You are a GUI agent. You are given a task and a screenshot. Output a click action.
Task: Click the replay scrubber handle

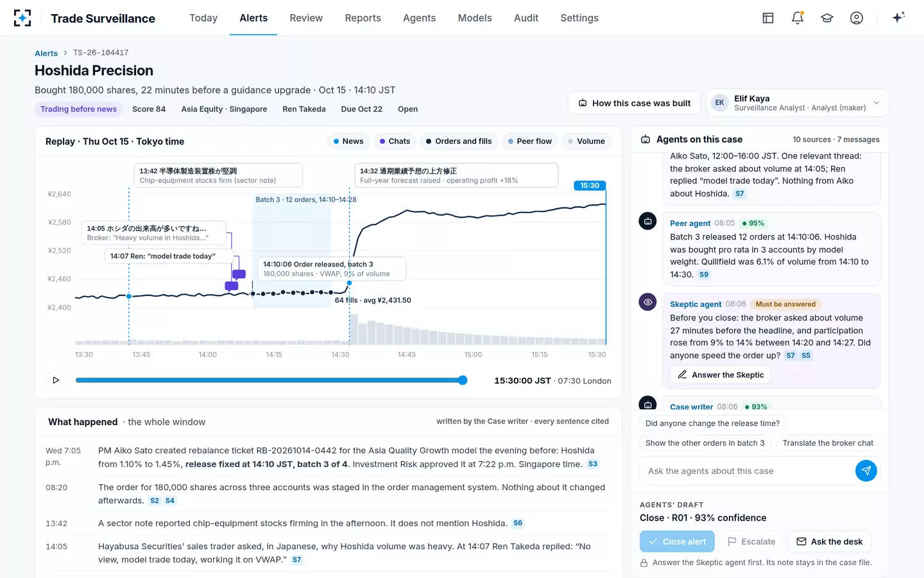tap(463, 380)
